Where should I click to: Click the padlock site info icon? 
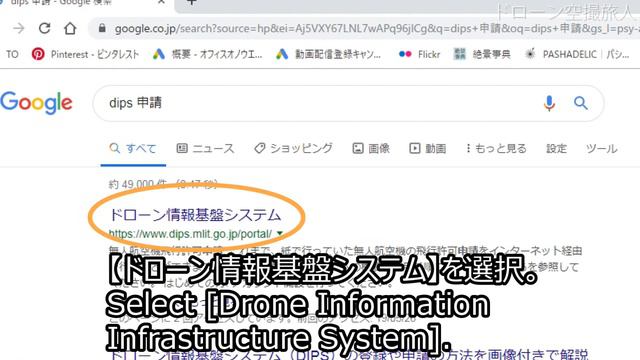pyautogui.click(x=102, y=28)
